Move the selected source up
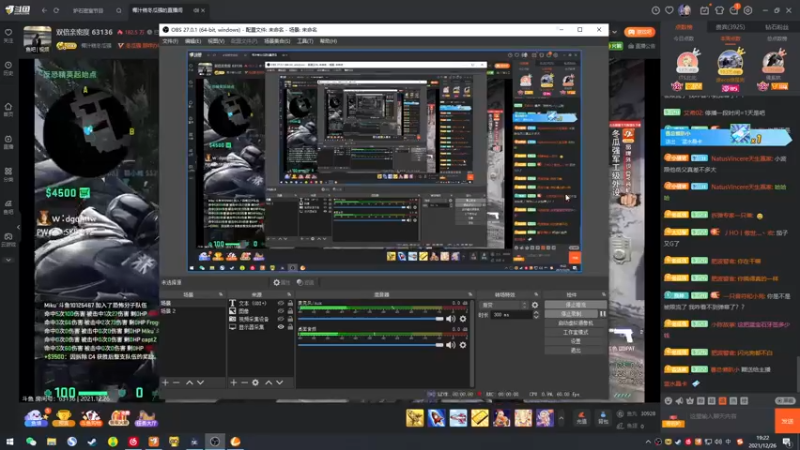The image size is (800, 450). point(268,382)
